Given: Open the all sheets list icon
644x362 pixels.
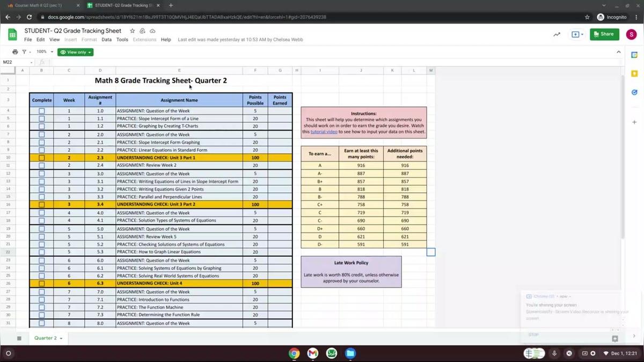Looking at the screenshot, I should tap(19, 338).
